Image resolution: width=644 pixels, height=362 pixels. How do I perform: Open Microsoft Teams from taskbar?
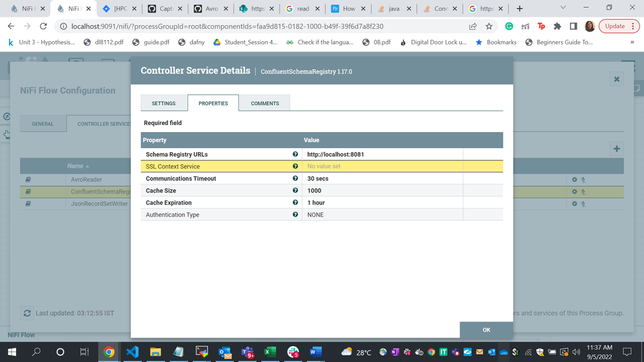pyautogui.click(x=248, y=352)
